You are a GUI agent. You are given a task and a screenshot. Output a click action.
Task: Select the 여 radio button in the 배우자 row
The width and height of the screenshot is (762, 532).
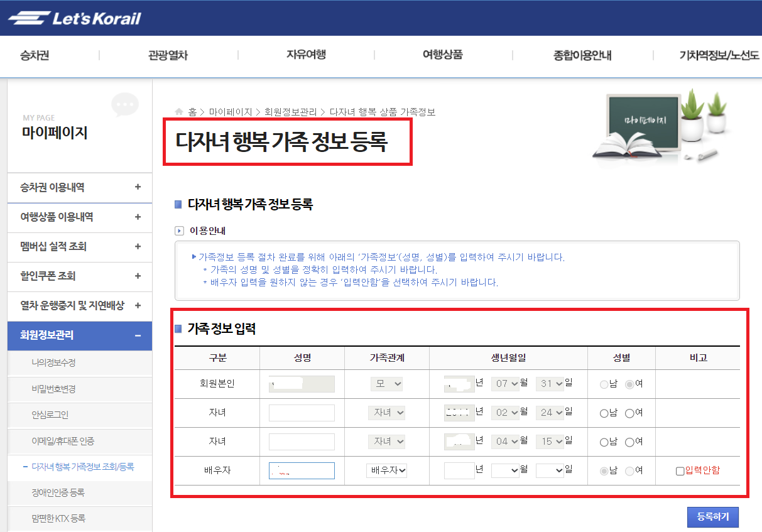[629, 470]
